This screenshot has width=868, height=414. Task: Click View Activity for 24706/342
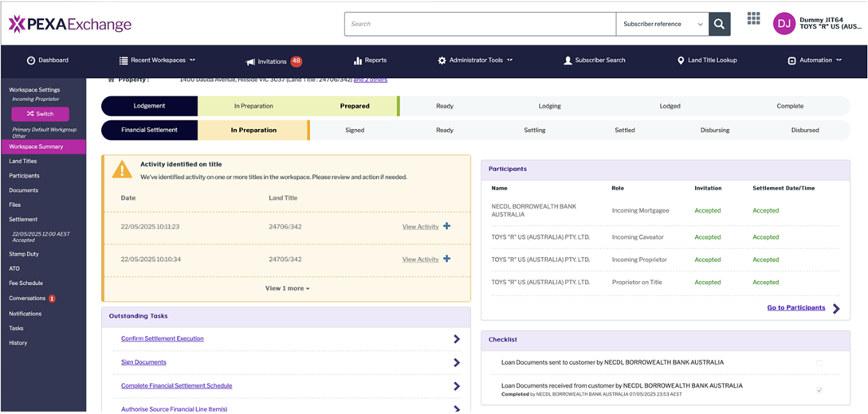coord(420,227)
